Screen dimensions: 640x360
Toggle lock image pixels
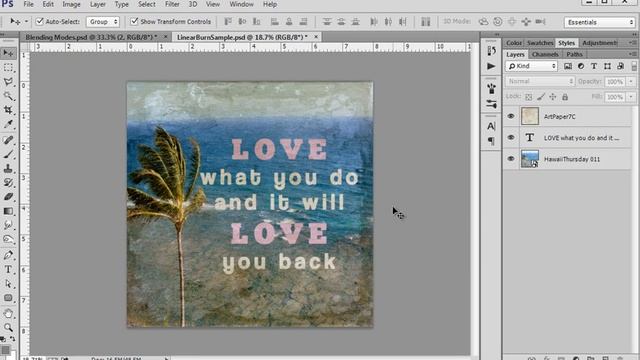click(541, 97)
